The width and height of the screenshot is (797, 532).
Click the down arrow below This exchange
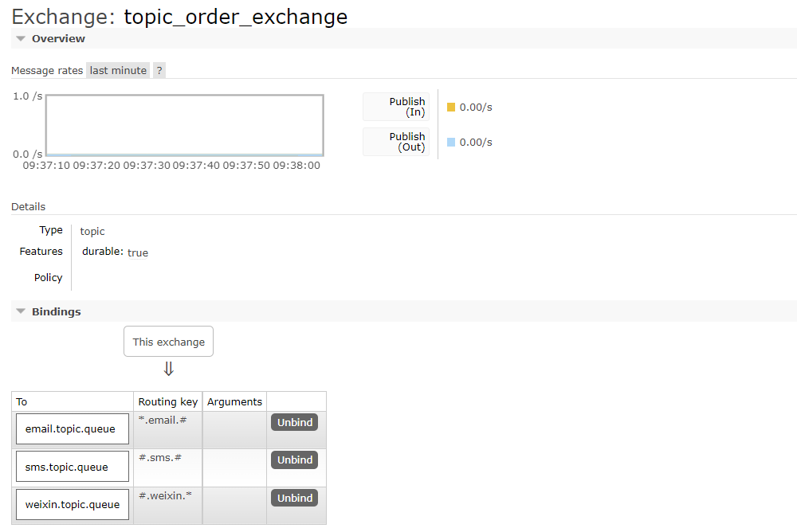tap(168, 369)
